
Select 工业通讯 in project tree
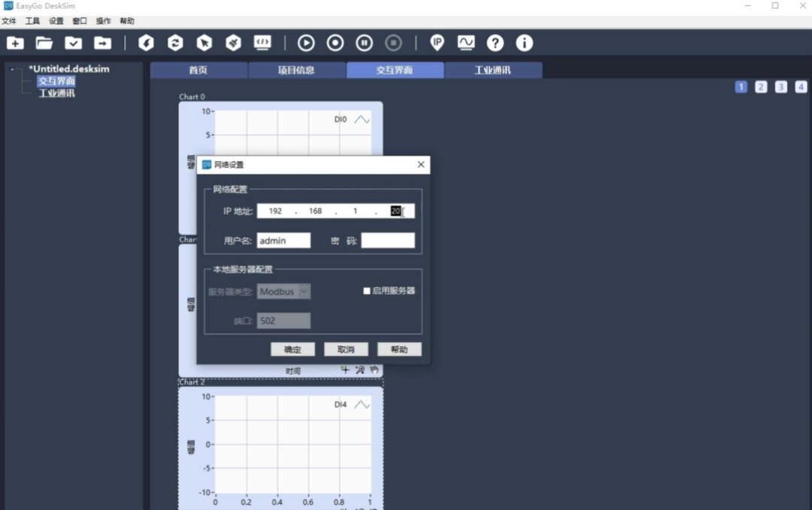point(56,93)
